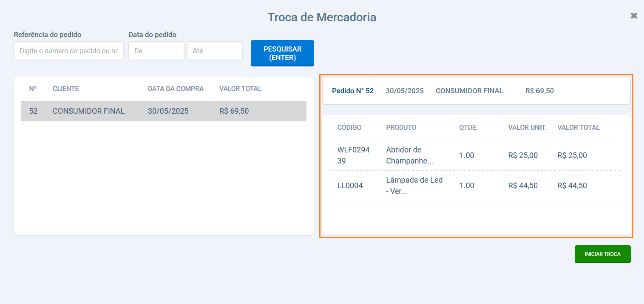
Task: Select the Abridor de Champanhe product row
Action: click(x=476, y=155)
